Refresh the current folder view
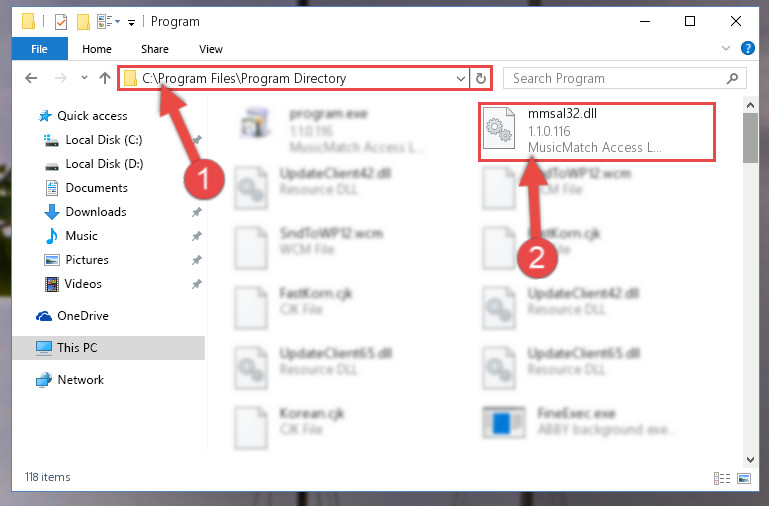The image size is (769, 506). 481,78
